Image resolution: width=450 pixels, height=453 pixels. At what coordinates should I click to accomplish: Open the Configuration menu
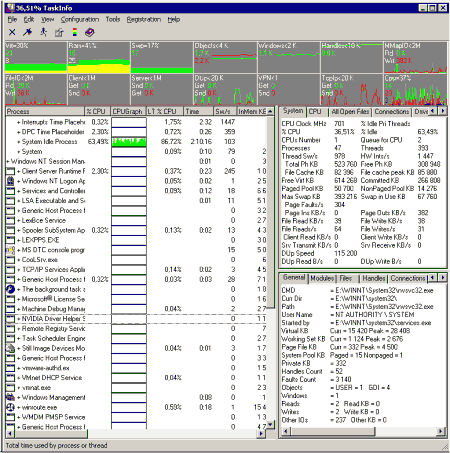(80, 20)
